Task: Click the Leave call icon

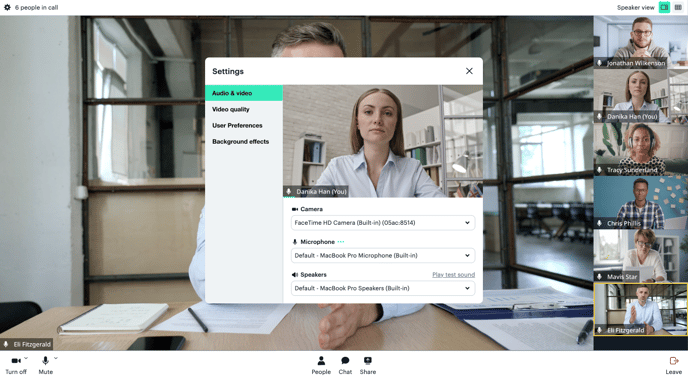Action: pos(674,361)
